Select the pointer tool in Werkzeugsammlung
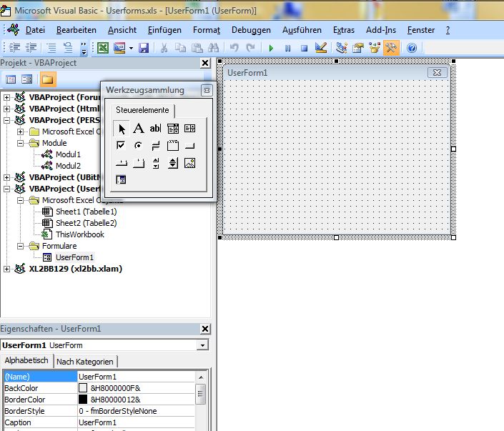This screenshot has height=431, width=504. (122, 129)
